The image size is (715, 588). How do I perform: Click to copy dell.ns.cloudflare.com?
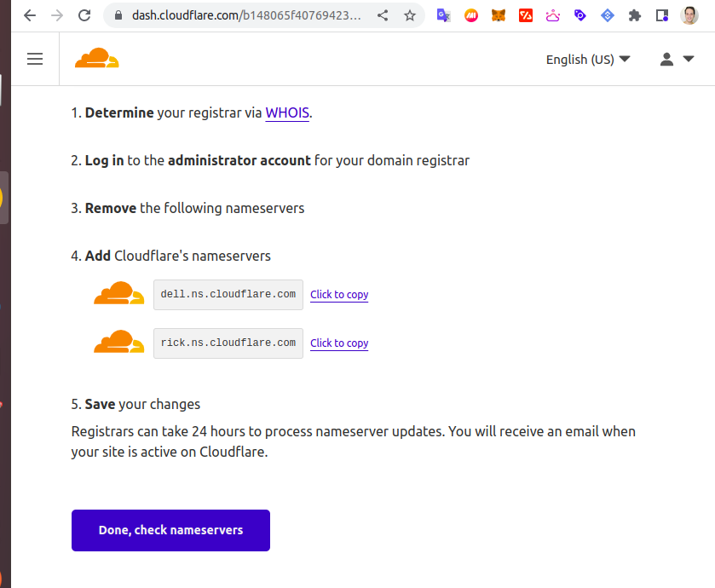pyautogui.click(x=339, y=295)
